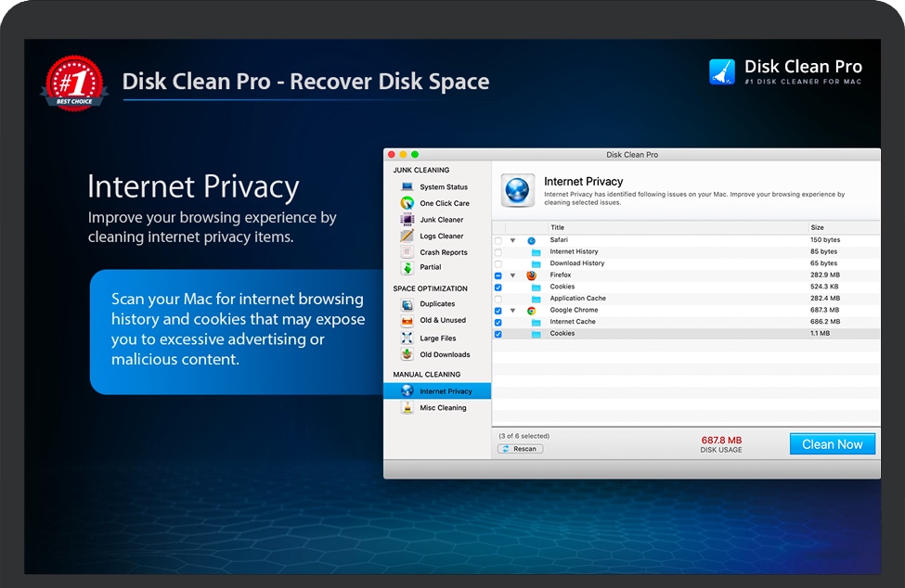Sort the list by Size column header
The image size is (905, 588).
click(817, 227)
